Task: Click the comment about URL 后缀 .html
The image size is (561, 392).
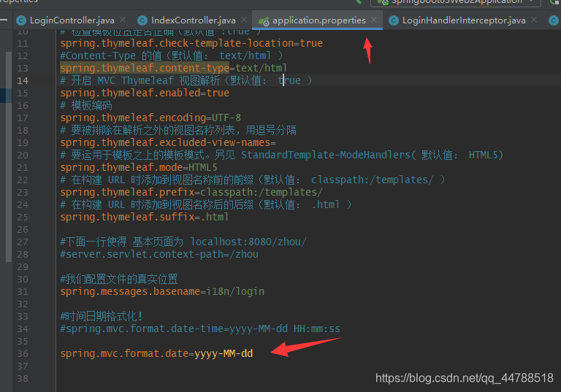Action: [x=206, y=204]
